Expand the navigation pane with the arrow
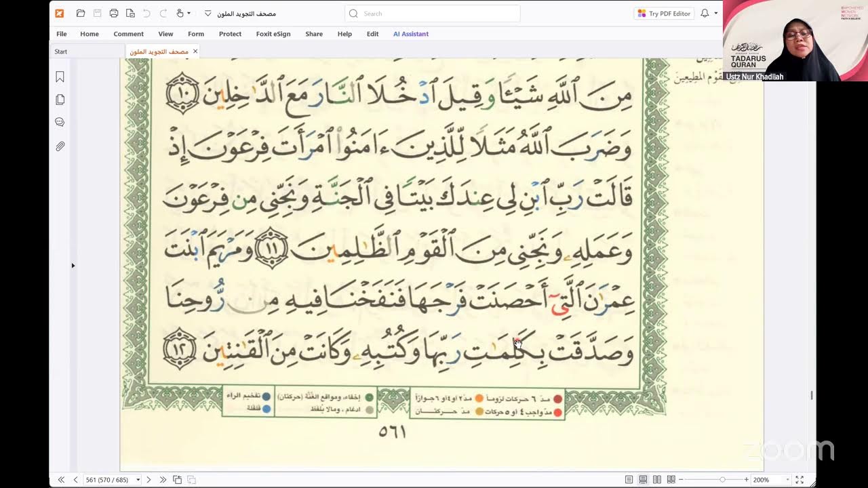This screenshot has width=868, height=488. pyautogui.click(x=73, y=266)
